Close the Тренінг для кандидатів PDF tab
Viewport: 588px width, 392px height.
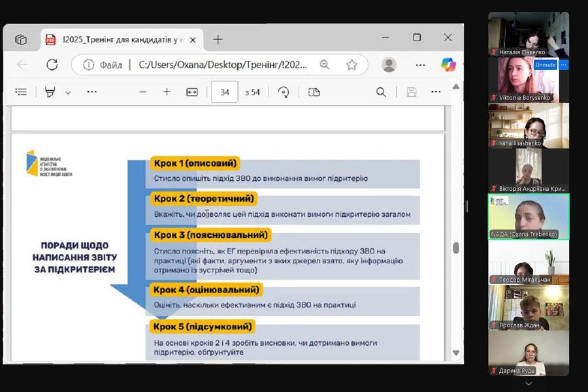coord(193,40)
